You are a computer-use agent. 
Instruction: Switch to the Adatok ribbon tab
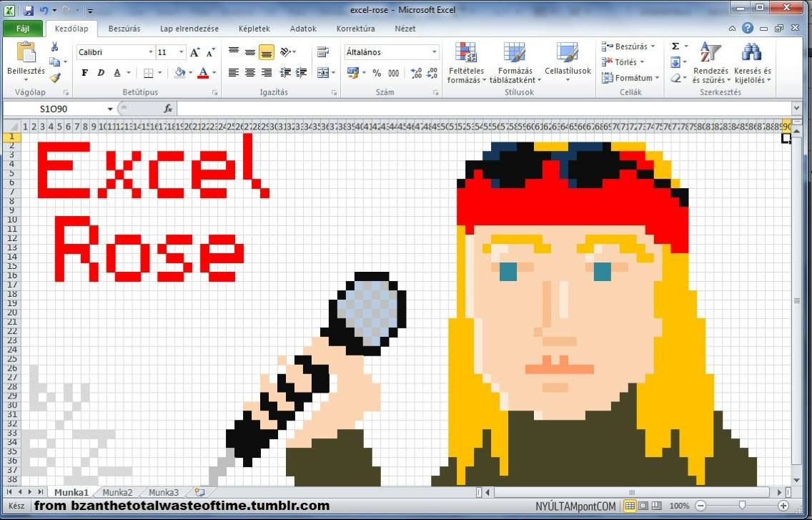(303, 29)
